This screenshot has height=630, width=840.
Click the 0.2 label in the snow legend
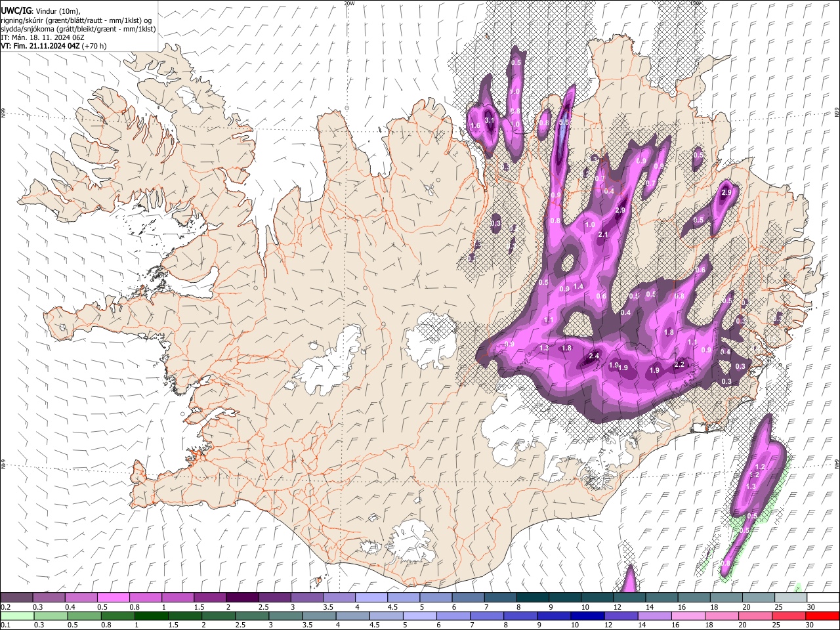click(x=5, y=607)
